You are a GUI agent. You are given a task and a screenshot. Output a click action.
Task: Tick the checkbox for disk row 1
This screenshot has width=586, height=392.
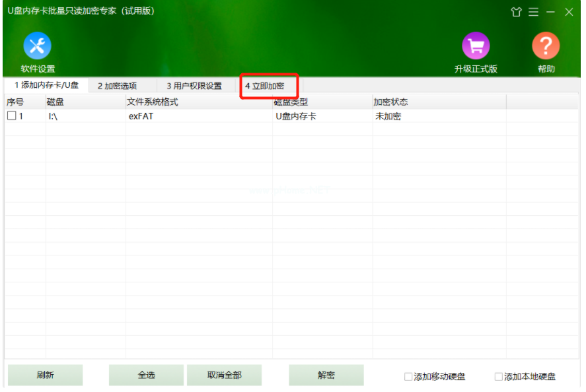click(11, 116)
